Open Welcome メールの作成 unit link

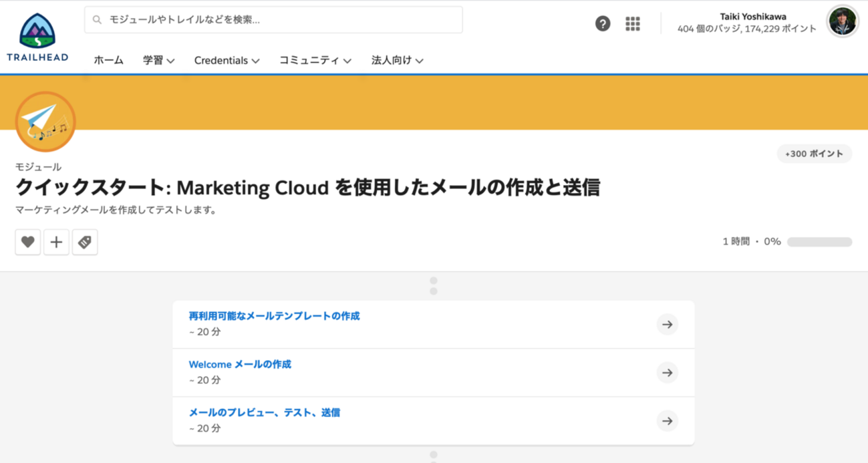pos(240,365)
